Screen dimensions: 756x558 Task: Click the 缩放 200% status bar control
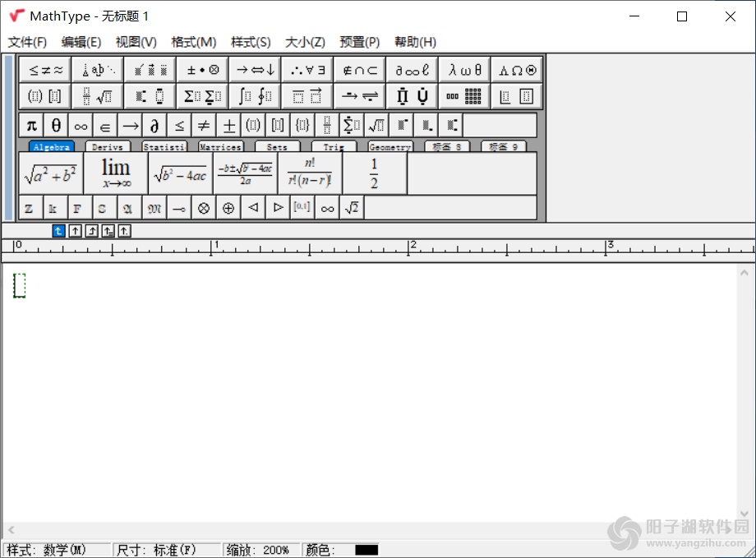click(260, 550)
